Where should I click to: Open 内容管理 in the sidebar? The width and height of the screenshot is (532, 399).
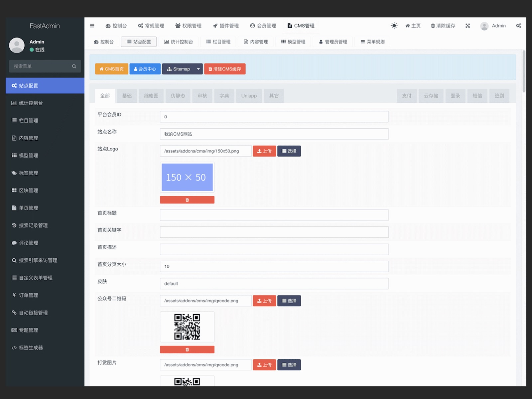point(45,138)
